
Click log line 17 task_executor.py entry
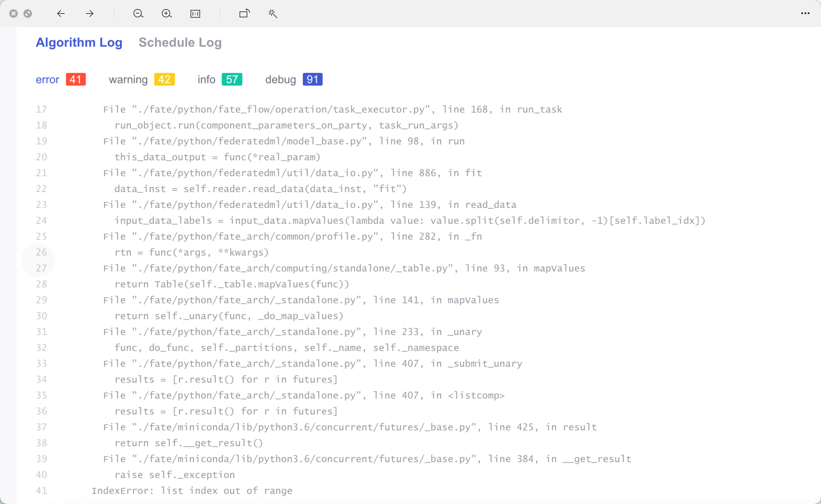click(332, 109)
